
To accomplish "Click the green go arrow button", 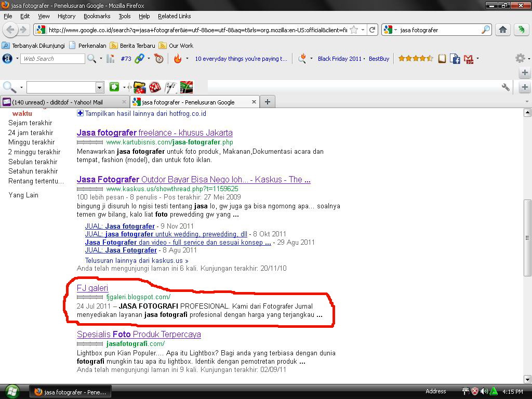I will (x=114, y=87).
